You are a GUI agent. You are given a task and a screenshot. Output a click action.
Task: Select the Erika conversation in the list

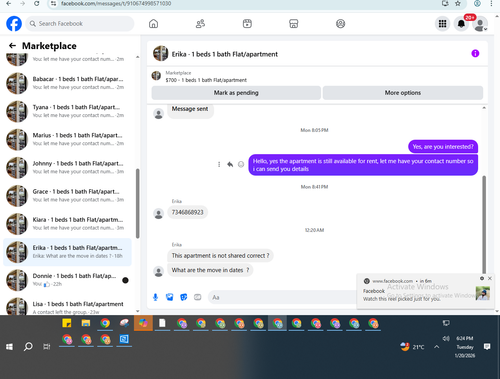click(67, 252)
